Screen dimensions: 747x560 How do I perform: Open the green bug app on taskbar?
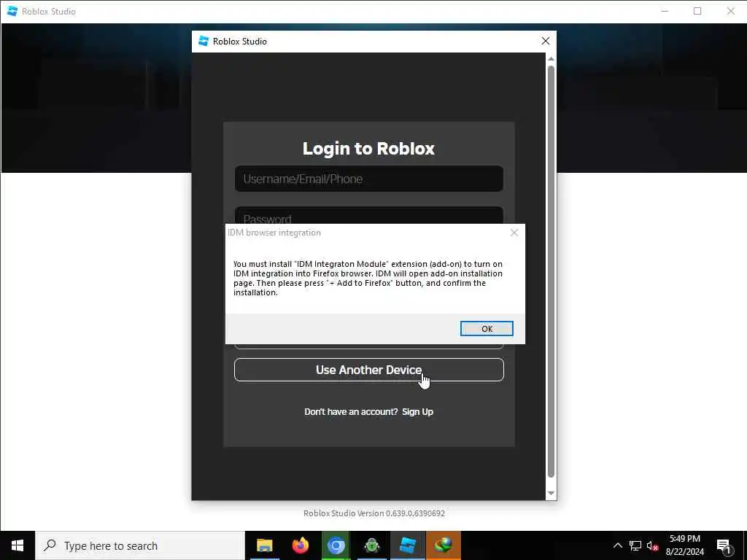[371, 545]
